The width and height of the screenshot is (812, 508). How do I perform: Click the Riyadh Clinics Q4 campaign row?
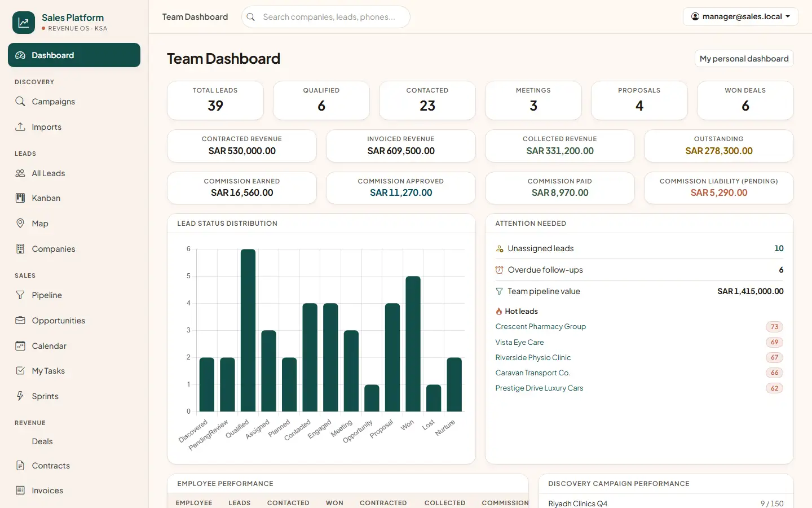coord(666,503)
